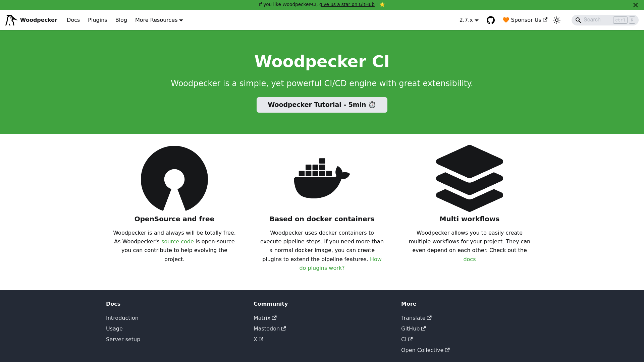Dismiss the GitHub star banner
644x362 pixels.
click(x=636, y=4)
